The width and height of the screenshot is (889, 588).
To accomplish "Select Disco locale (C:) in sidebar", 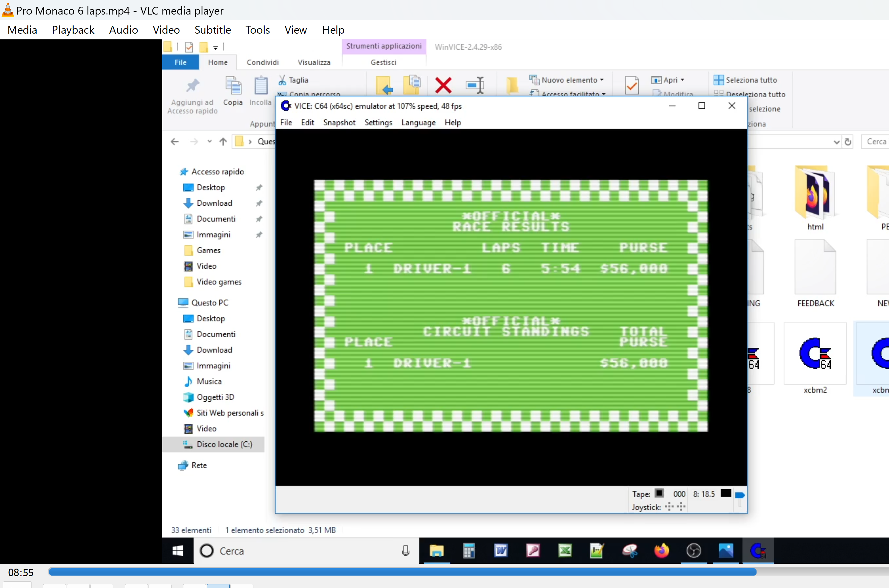I will [x=224, y=444].
